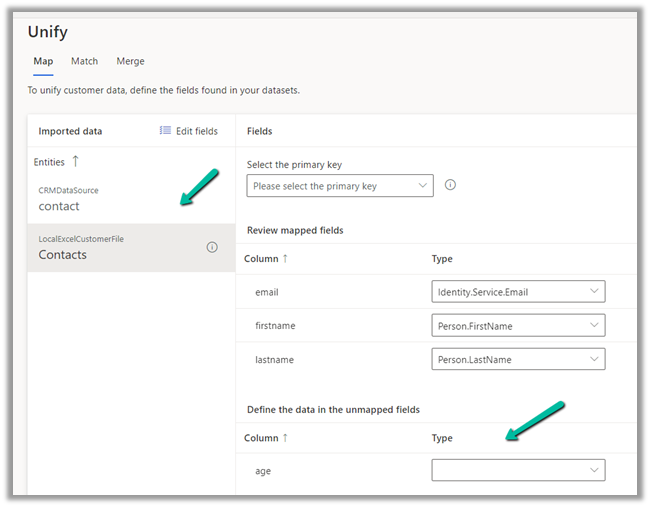Open the email type dropdown
The image size is (650, 507).
pyautogui.click(x=518, y=292)
